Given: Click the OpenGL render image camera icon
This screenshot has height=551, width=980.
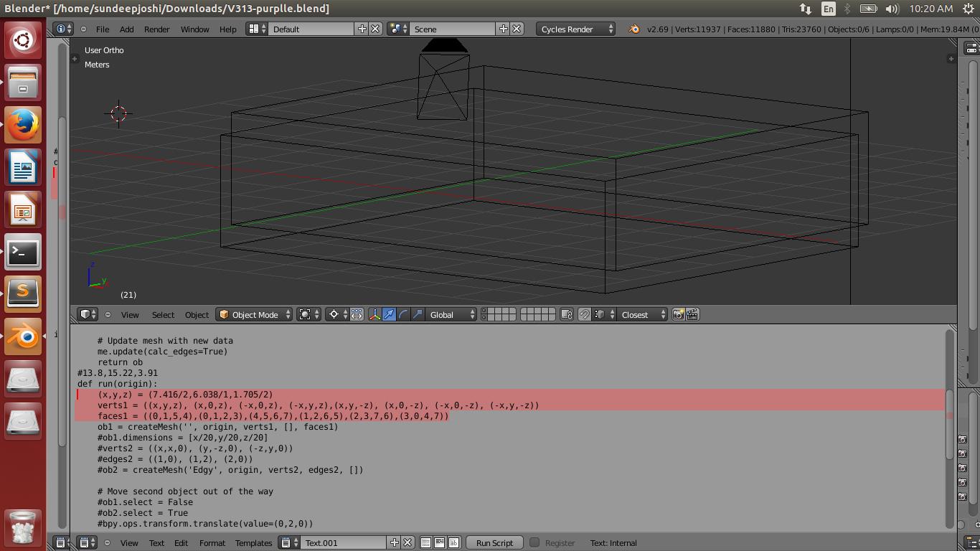Looking at the screenshot, I should (x=678, y=314).
